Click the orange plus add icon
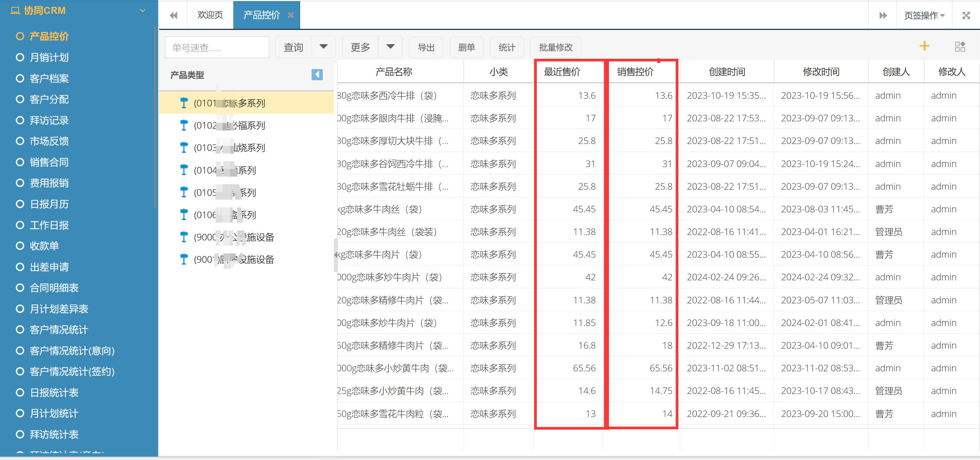Viewport: 980px width, 460px height. point(924,46)
